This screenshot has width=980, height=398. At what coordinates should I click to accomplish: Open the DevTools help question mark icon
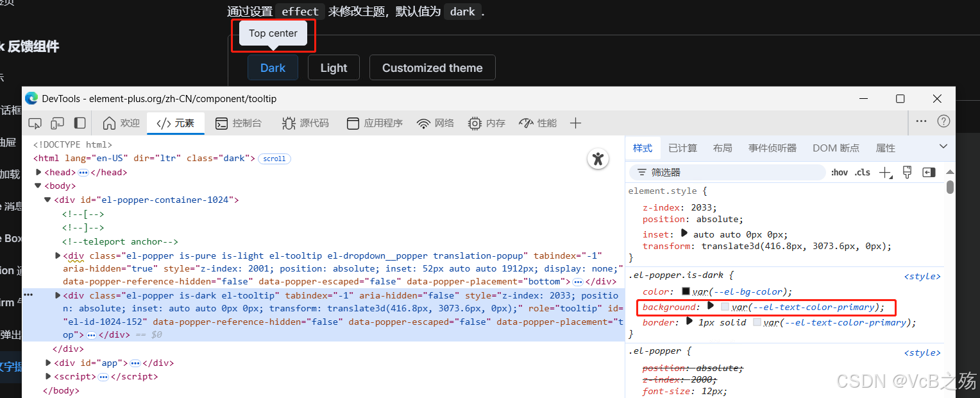pyautogui.click(x=943, y=121)
